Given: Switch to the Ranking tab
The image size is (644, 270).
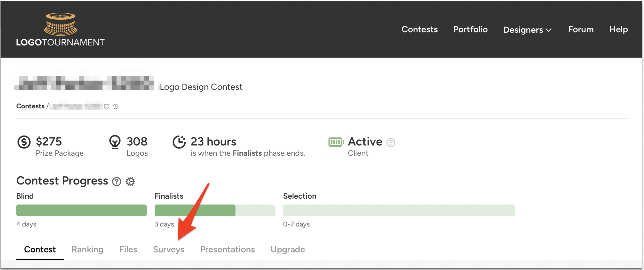Looking at the screenshot, I should [x=88, y=250].
